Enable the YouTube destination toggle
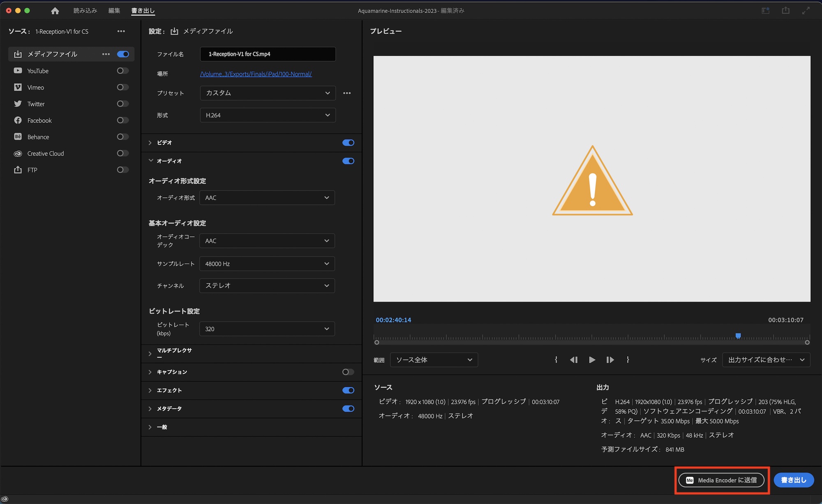This screenshot has width=822, height=504. tap(122, 71)
